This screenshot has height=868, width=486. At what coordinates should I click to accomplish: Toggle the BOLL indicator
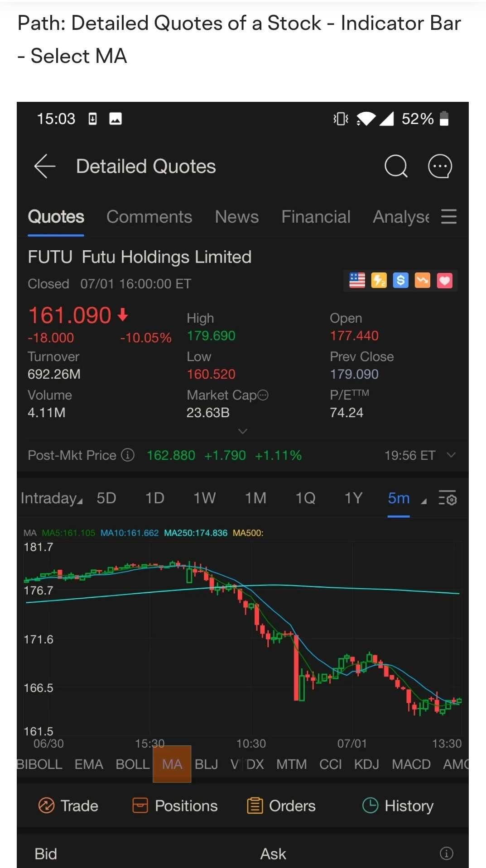(132, 764)
